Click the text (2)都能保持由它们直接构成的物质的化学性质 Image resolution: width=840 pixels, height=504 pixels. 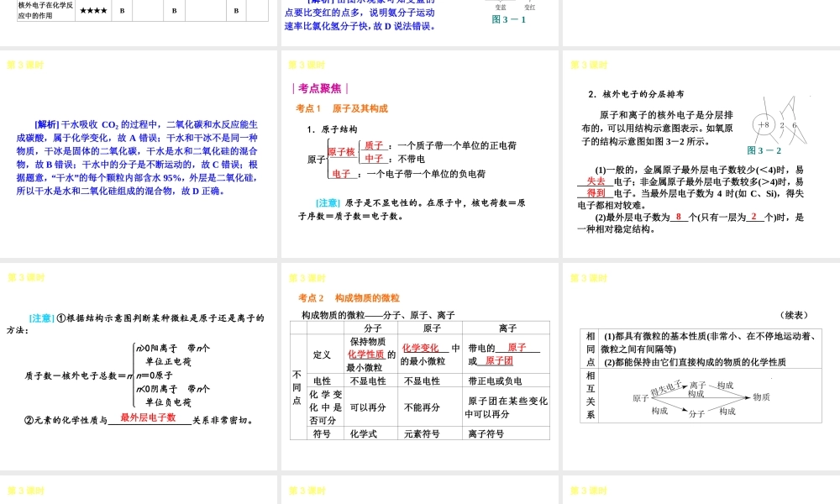[x=695, y=362]
